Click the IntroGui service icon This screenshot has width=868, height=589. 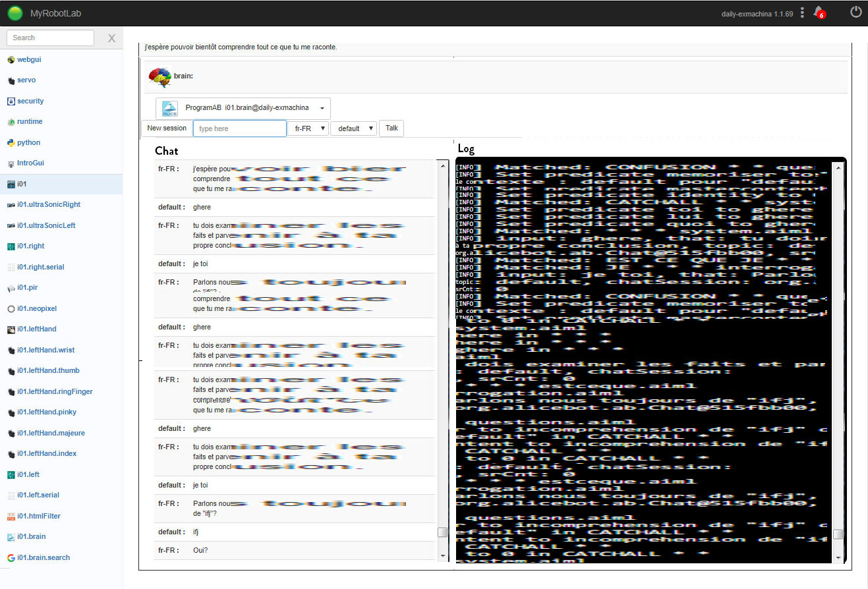(x=11, y=163)
